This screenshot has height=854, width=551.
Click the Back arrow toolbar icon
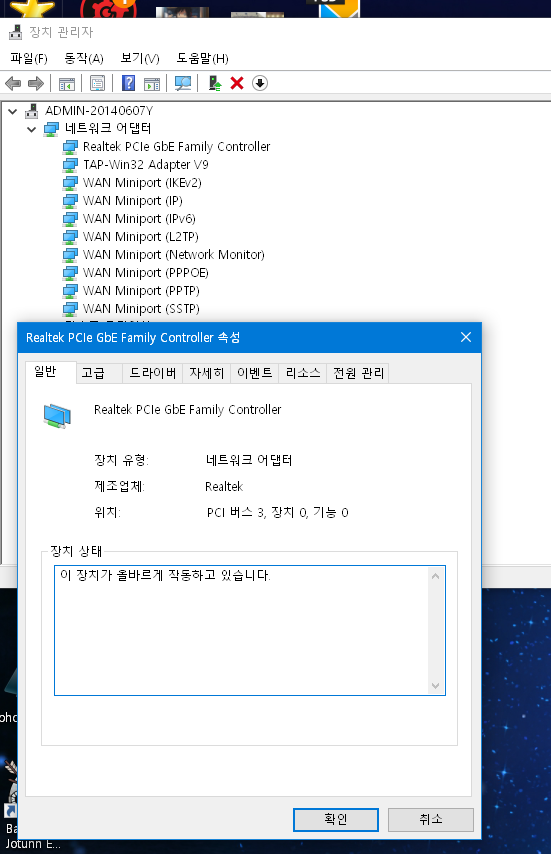(13, 83)
